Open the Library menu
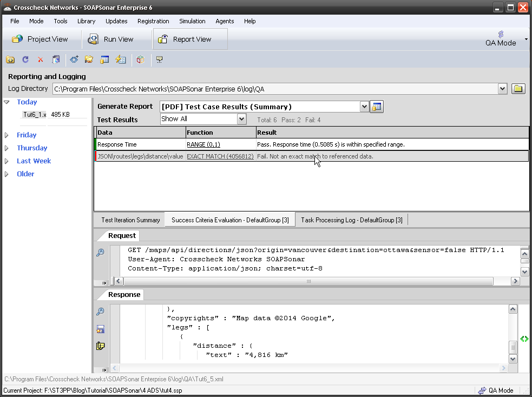Viewport: 532px width, 397px height. coord(86,21)
